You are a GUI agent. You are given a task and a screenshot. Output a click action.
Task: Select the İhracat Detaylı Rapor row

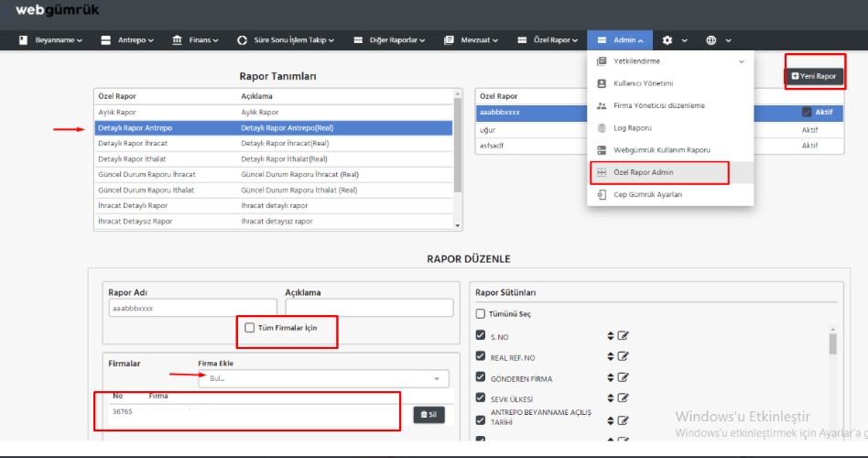coord(274,205)
